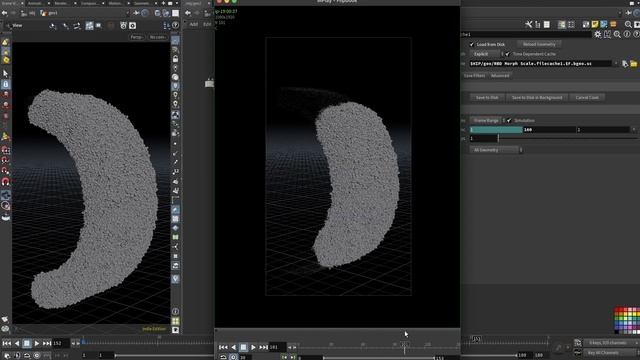Click the network pane search magnifier
The height and width of the screenshot is (360, 640).
[628, 24]
